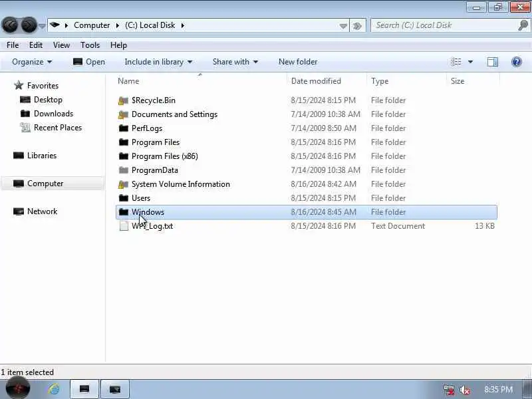
Task: Switch to first Explorer taskbar window
Action: click(x=84, y=389)
